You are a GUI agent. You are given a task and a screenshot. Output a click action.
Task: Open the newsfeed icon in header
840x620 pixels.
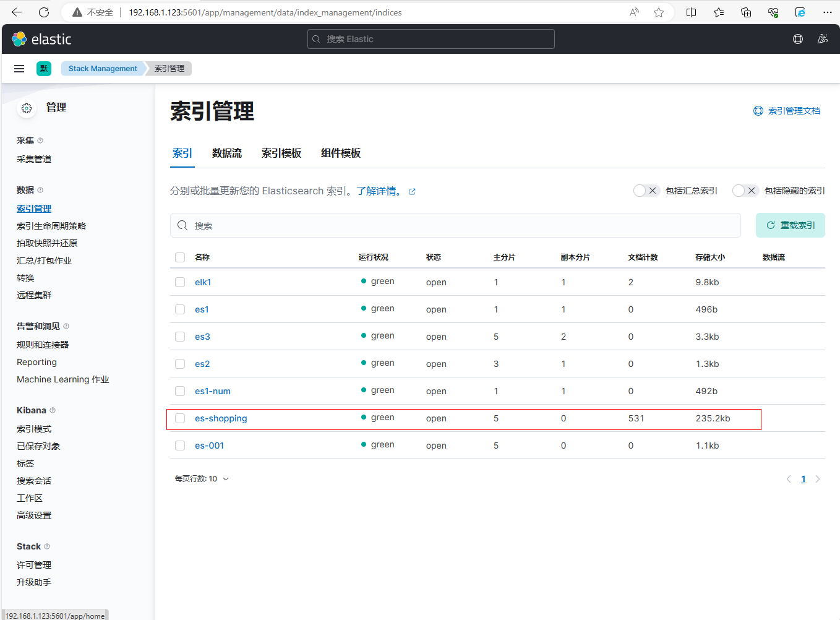tap(822, 39)
